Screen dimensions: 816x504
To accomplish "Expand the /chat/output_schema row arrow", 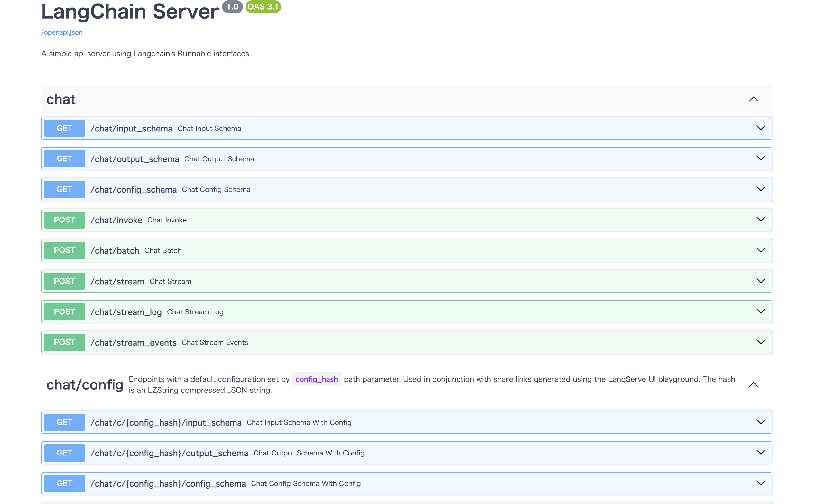I will [760, 158].
